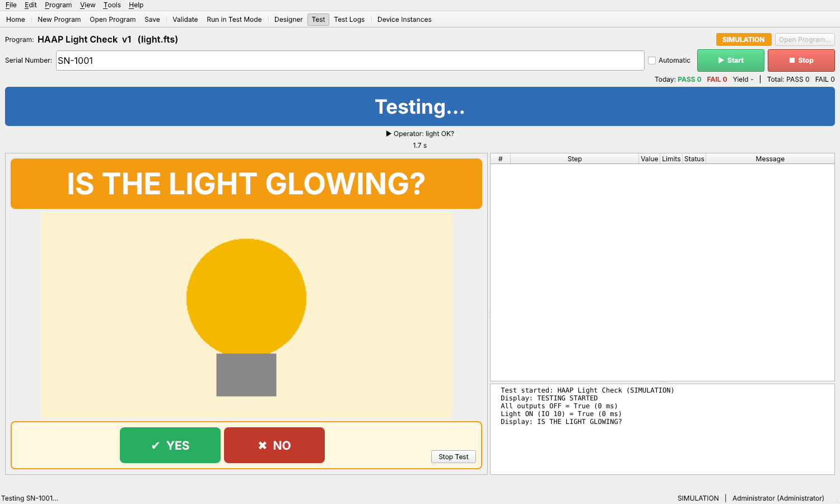Open the Tools menu
The width and height of the screenshot is (840, 504).
112,5
